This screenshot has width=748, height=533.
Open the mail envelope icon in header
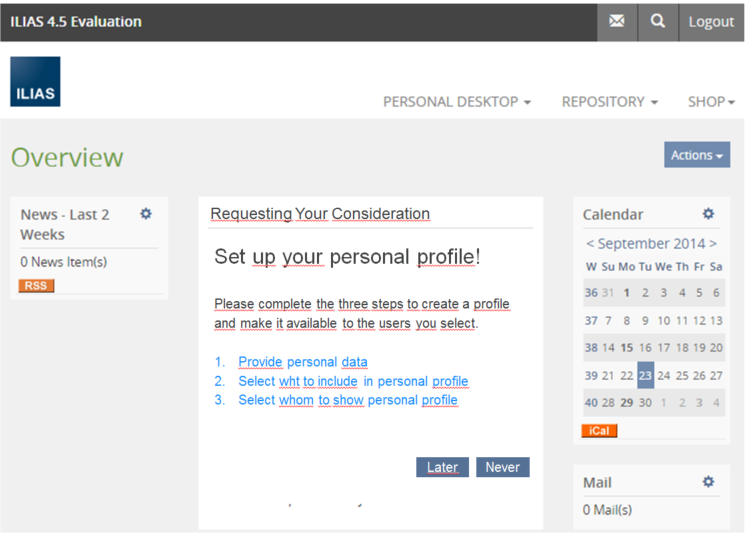pyautogui.click(x=617, y=21)
